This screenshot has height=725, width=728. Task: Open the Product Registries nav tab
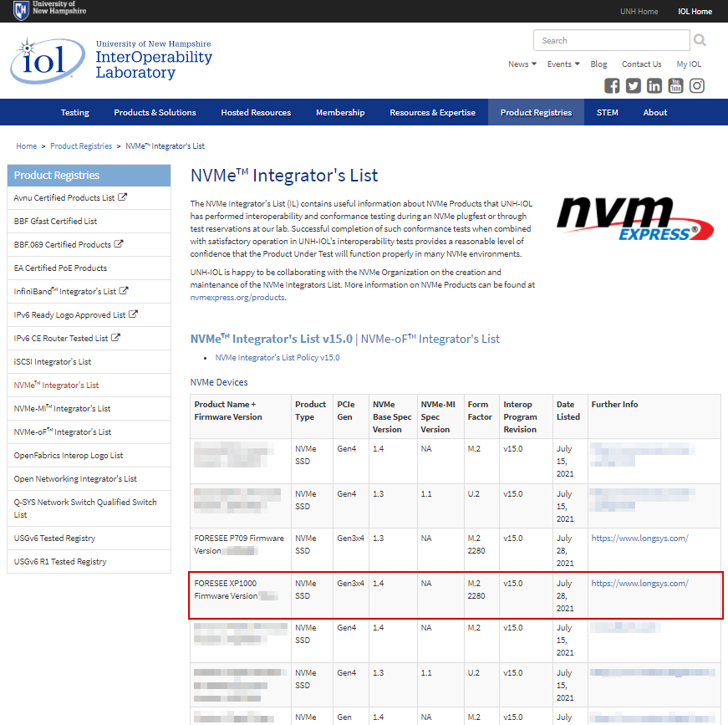[x=536, y=113]
